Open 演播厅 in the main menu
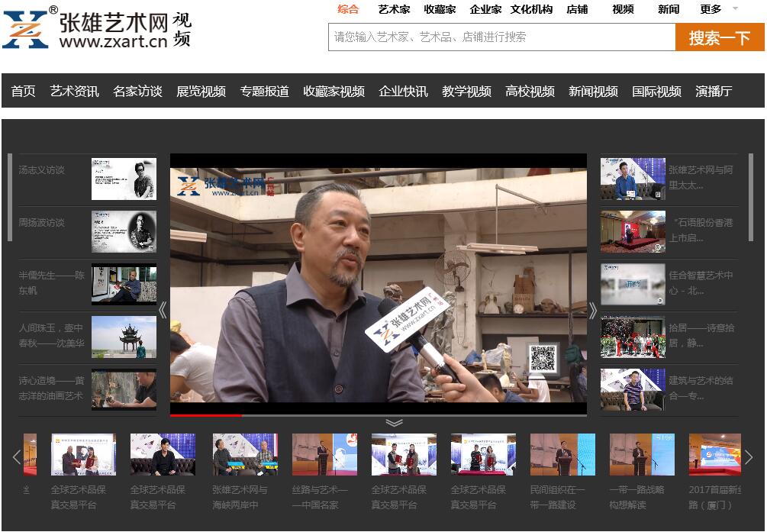This screenshot has width=767, height=532. pos(714,91)
